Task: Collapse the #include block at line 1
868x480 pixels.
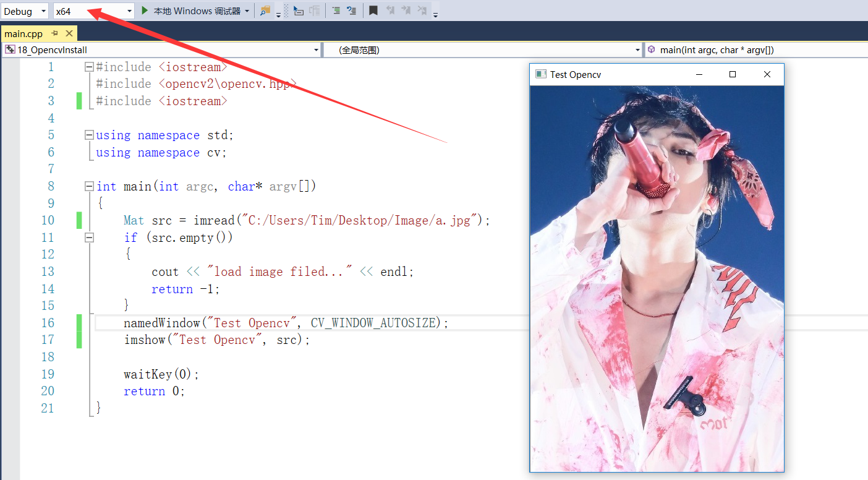Action: pyautogui.click(x=89, y=67)
